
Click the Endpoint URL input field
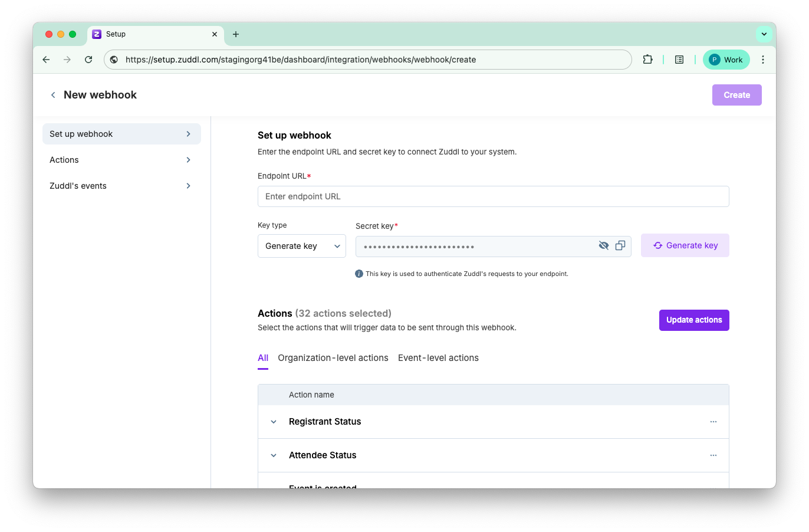click(494, 196)
